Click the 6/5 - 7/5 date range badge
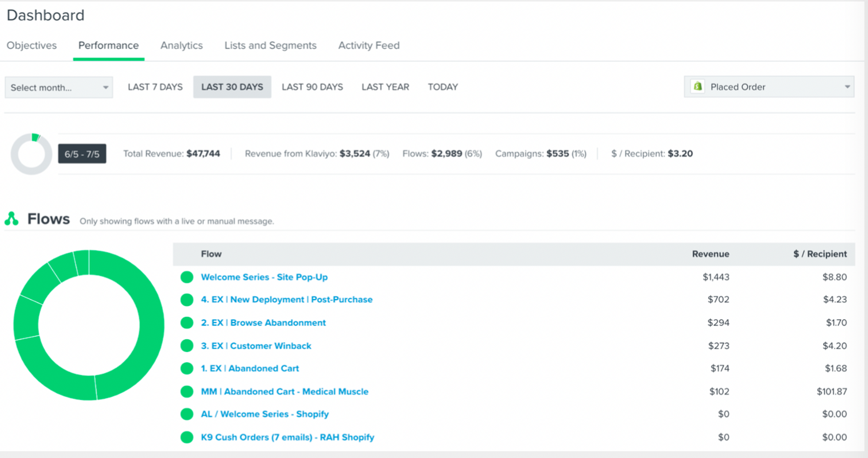This screenshot has width=868, height=458. click(82, 154)
